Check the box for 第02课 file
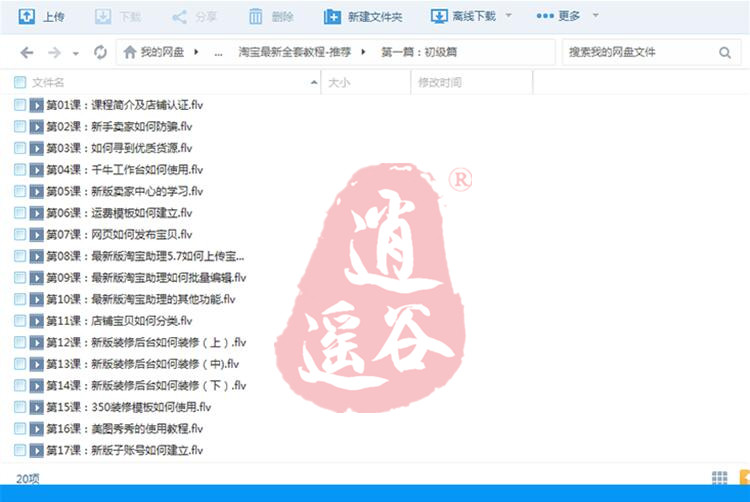Image resolution: width=750 pixels, height=502 pixels. point(20,126)
